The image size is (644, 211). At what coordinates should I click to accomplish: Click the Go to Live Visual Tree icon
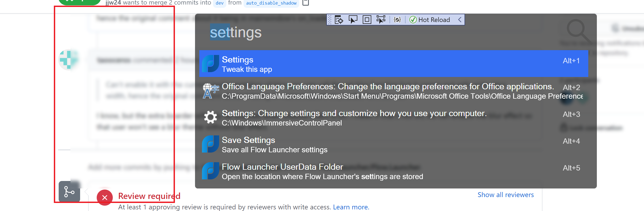point(339,20)
